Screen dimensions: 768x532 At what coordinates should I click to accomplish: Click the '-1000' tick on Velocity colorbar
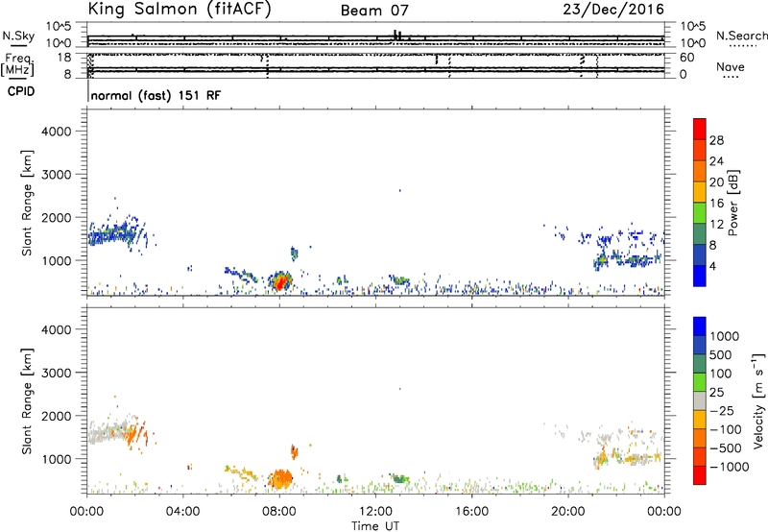[730, 467]
